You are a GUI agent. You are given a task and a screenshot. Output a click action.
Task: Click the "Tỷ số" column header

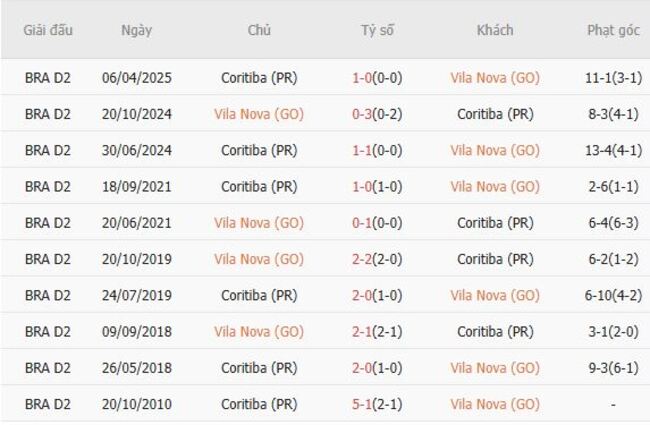(378, 30)
